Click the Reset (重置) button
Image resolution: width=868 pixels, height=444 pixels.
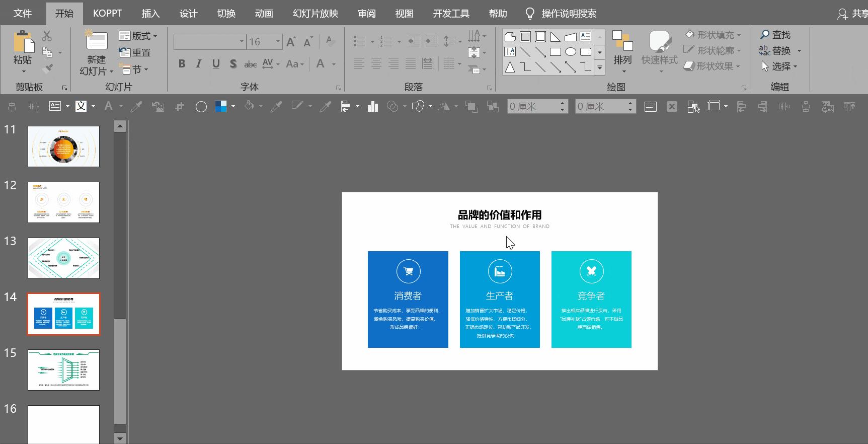click(x=135, y=52)
